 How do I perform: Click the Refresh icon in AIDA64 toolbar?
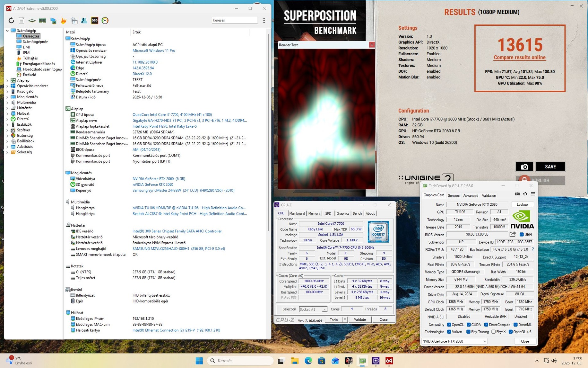(11, 21)
